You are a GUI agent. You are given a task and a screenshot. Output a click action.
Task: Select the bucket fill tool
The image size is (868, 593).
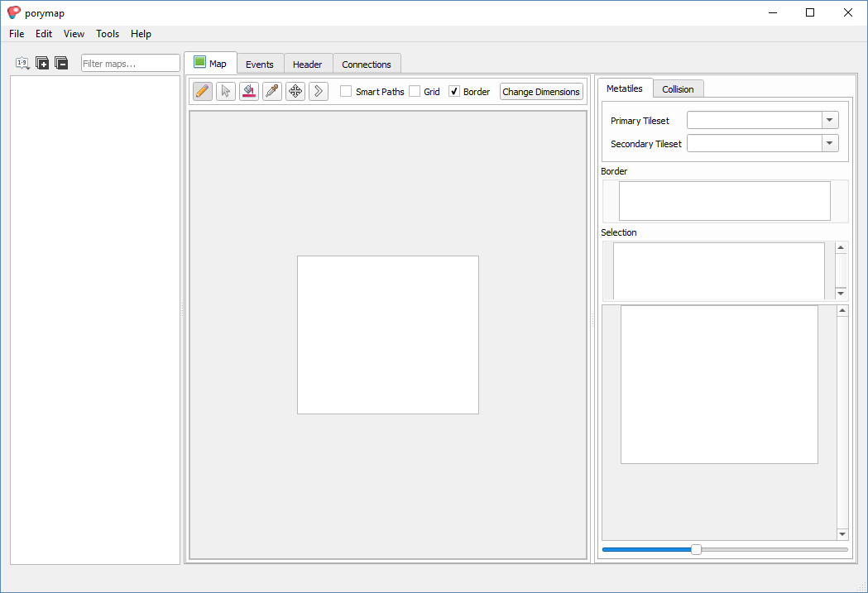[x=249, y=91]
